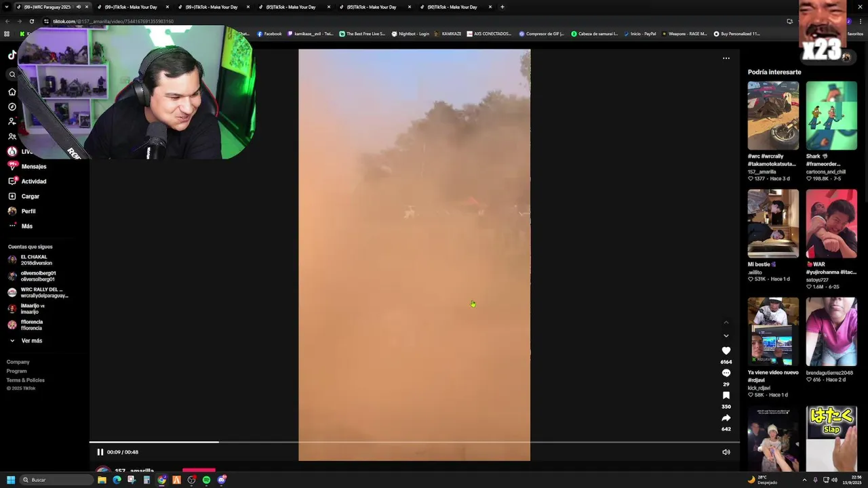Open the three-dot options menu on video
Screen dimensions: 868x488
click(x=726, y=58)
